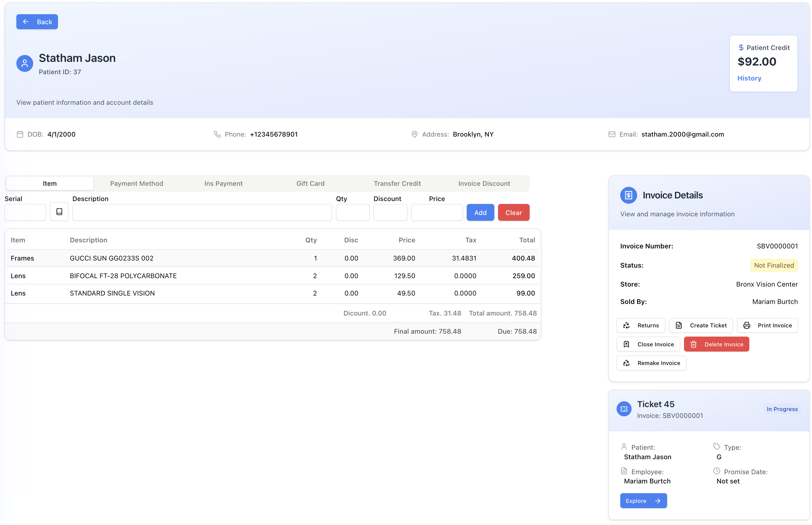812x525 pixels.
Task: Click the Invoice Details receipt icon
Action: [x=628, y=195]
